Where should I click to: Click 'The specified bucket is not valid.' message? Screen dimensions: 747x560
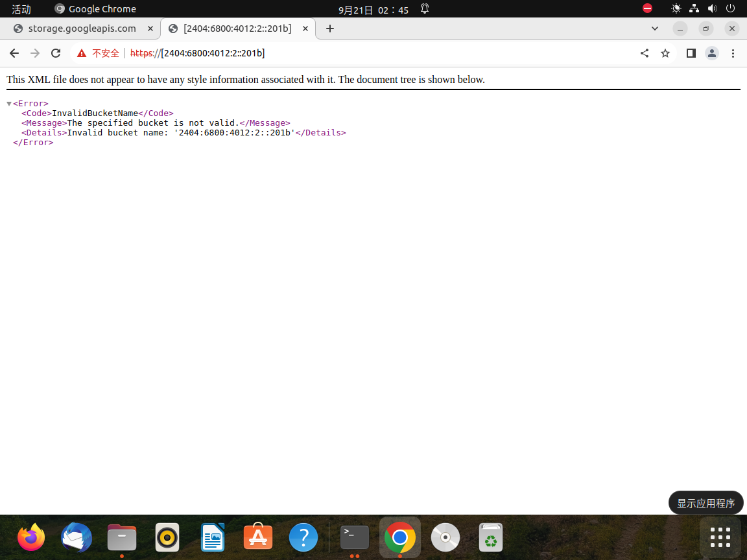tap(153, 123)
